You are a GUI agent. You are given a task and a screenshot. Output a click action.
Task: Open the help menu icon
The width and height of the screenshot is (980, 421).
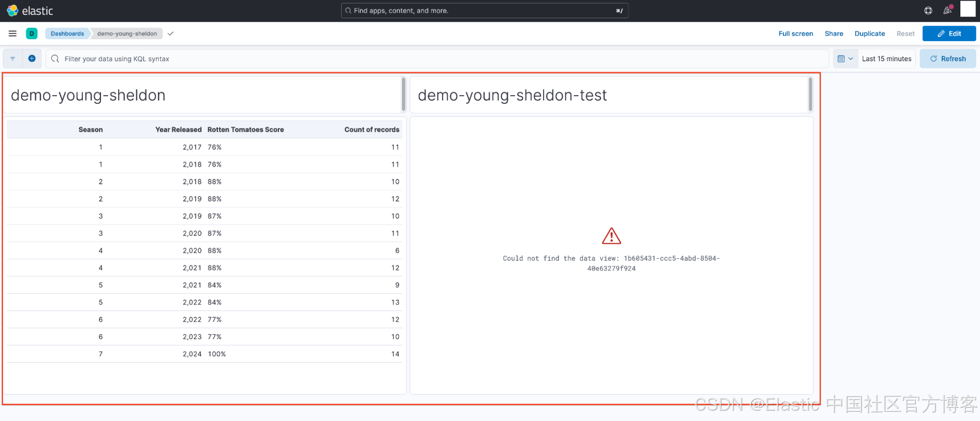click(x=928, y=10)
